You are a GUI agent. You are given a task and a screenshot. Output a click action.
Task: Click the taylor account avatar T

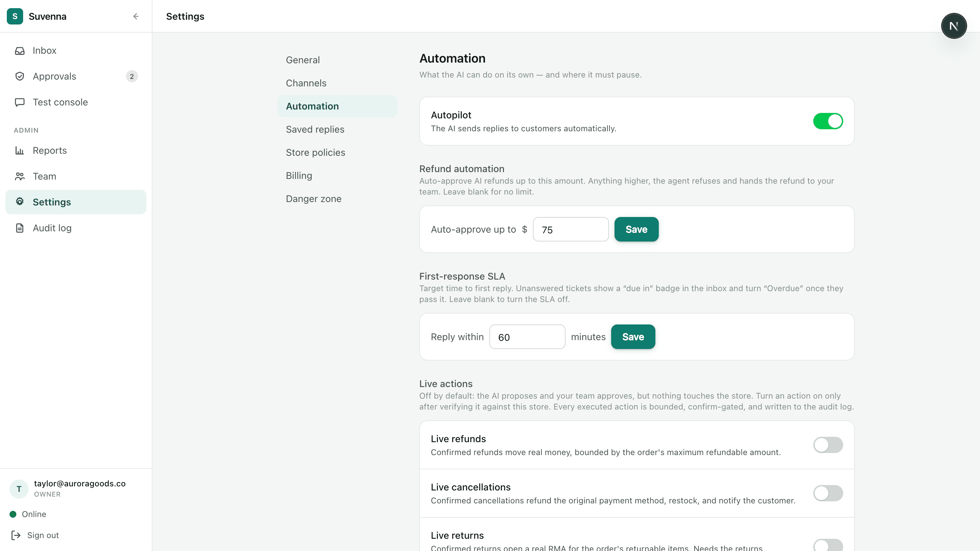(x=19, y=489)
